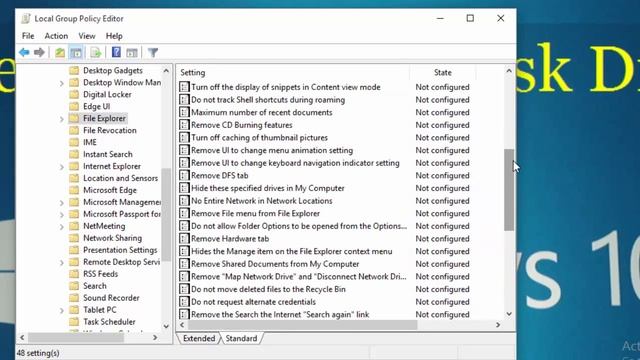Open the Help toolbar icon

[116, 52]
